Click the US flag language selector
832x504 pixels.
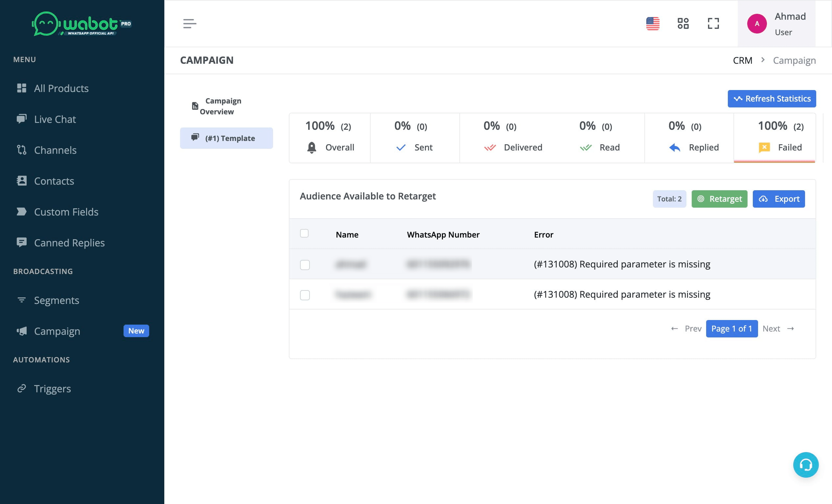(x=653, y=24)
